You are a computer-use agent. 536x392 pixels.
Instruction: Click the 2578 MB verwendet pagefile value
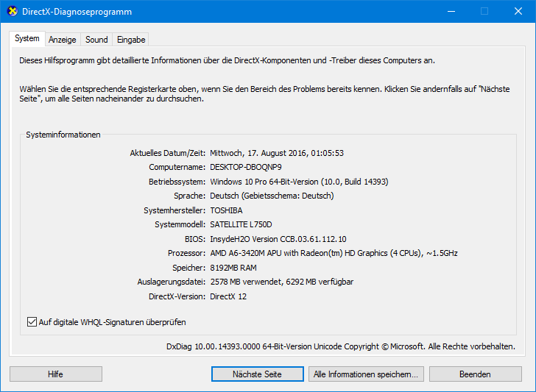coord(282,282)
